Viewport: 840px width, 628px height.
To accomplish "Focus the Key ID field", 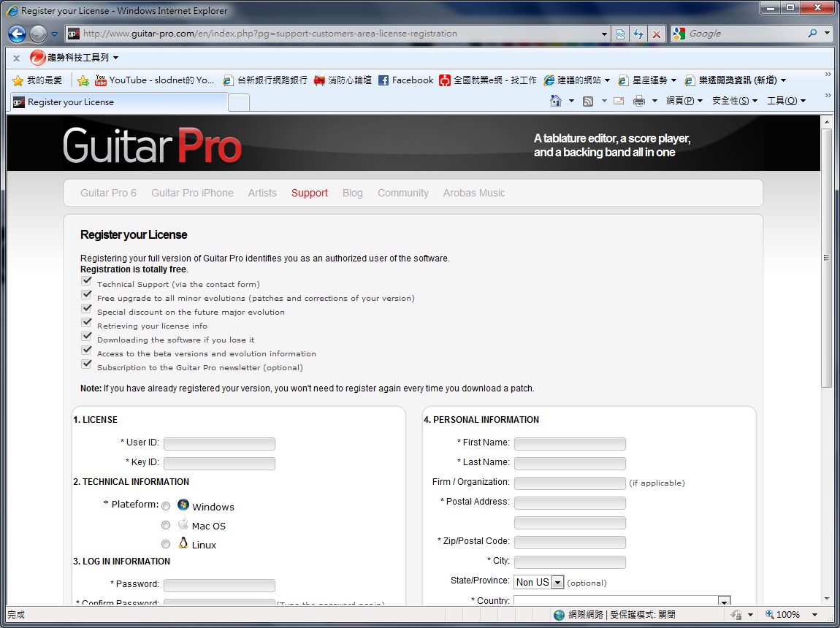I will click(220, 463).
